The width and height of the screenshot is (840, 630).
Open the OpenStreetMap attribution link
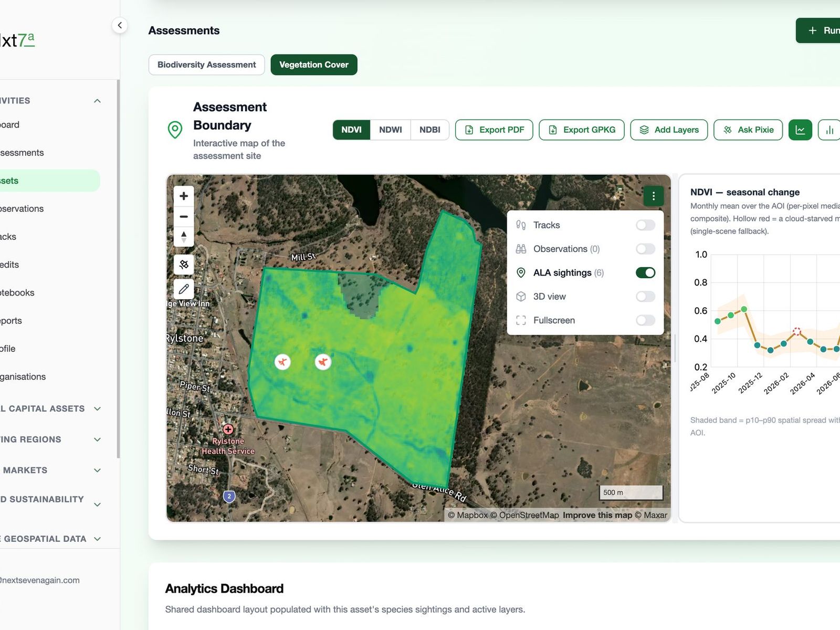click(x=524, y=515)
